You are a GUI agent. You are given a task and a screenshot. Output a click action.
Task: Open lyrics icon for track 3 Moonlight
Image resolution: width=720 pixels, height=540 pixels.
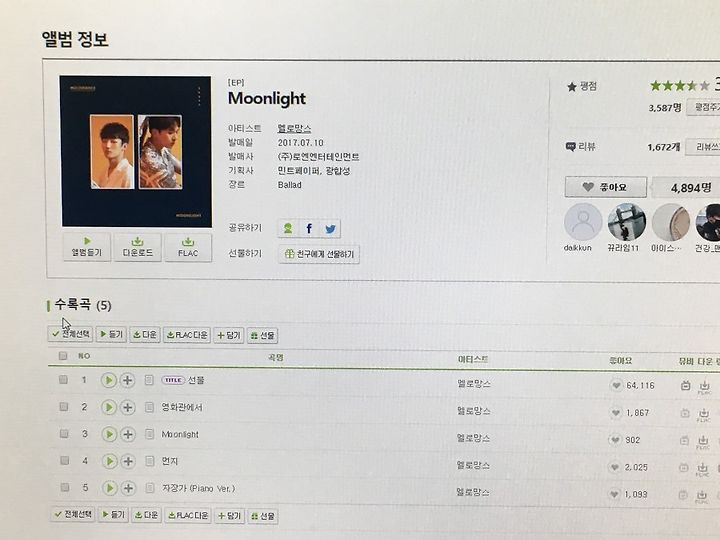pos(149,434)
